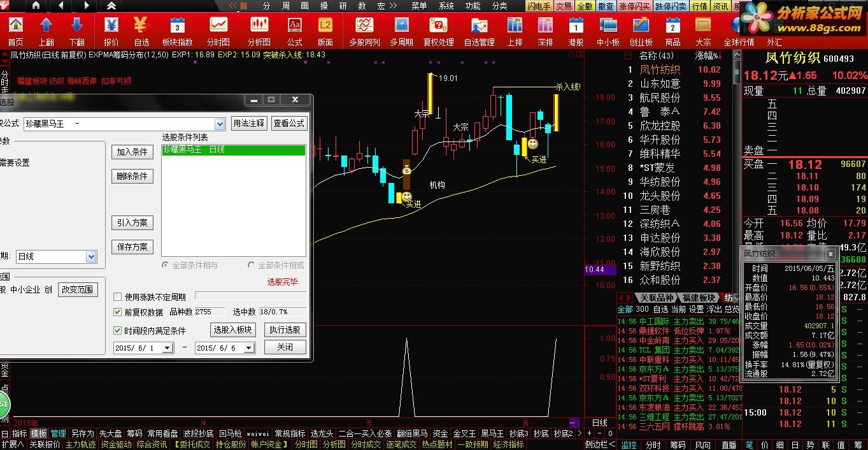Open the 监控 tab at bottom right
This screenshot has width=868, height=450.
[x=629, y=444]
